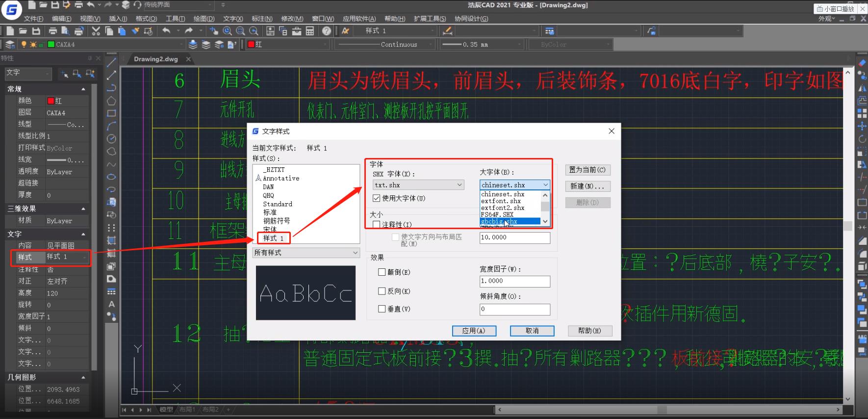Click the Help question mark icon
The height and width of the screenshot is (419, 868).
[327, 31]
